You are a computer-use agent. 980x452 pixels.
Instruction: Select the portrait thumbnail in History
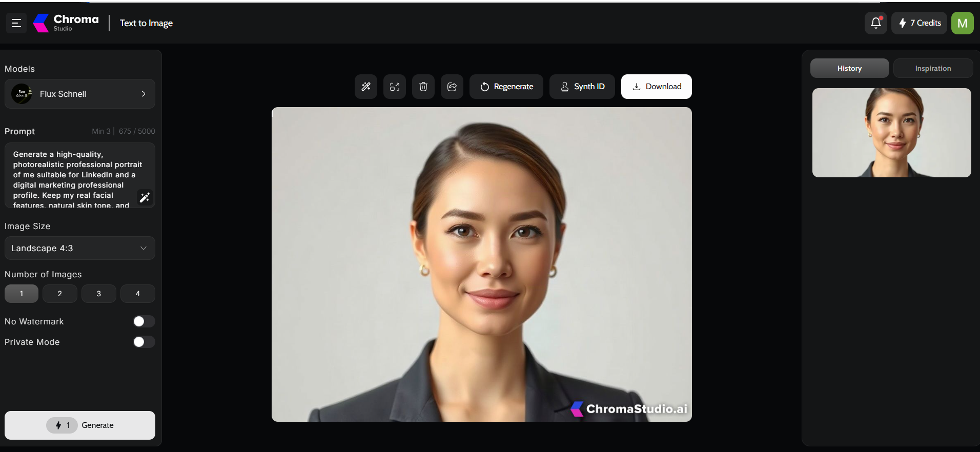click(892, 133)
